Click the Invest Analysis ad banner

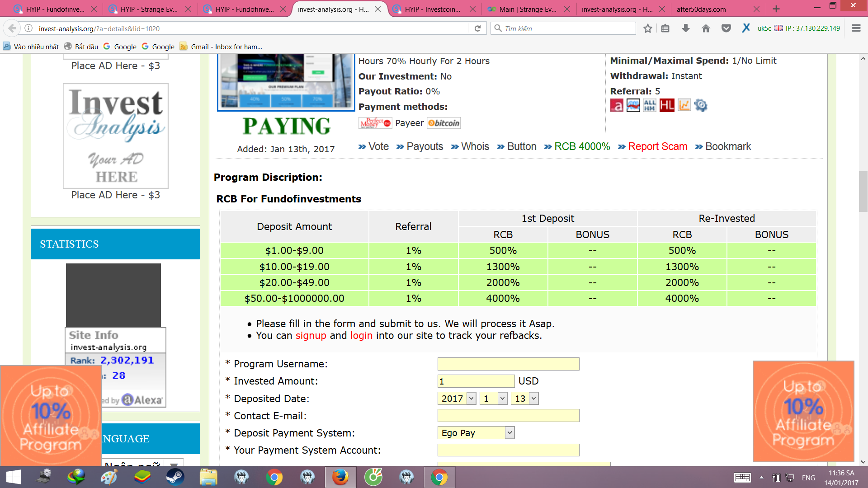tap(116, 136)
